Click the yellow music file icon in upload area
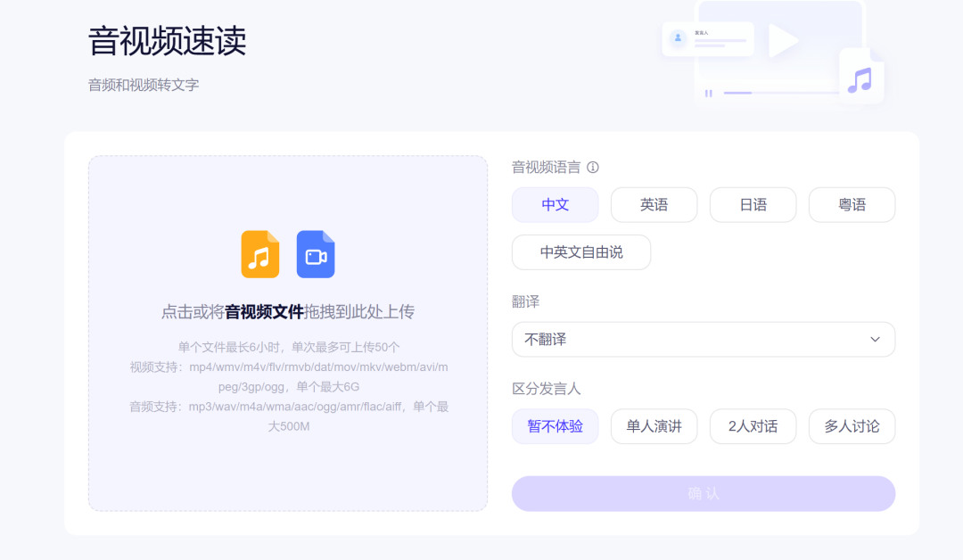Image resolution: width=963 pixels, height=560 pixels. point(259,255)
